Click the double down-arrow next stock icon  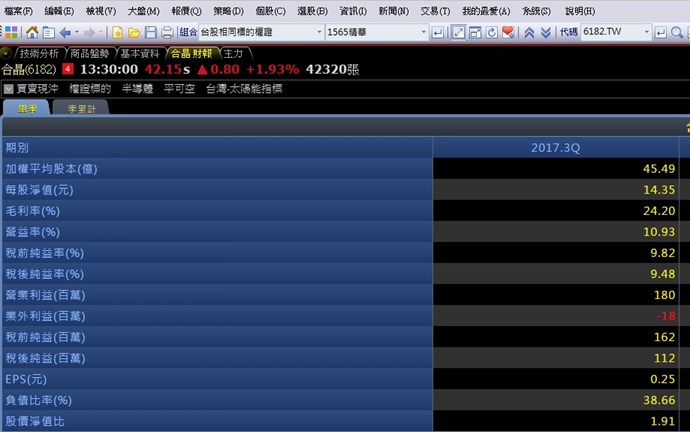point(546,32)
